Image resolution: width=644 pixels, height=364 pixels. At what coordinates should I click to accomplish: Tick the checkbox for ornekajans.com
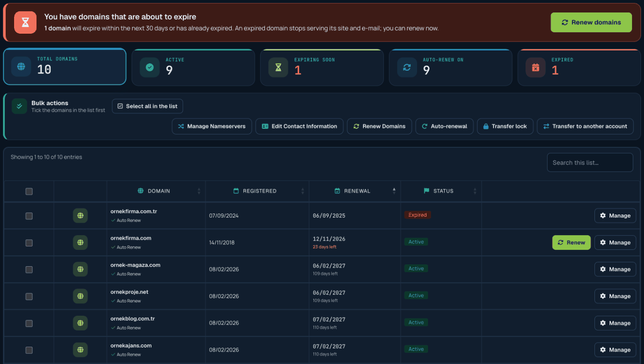(29, 350)
